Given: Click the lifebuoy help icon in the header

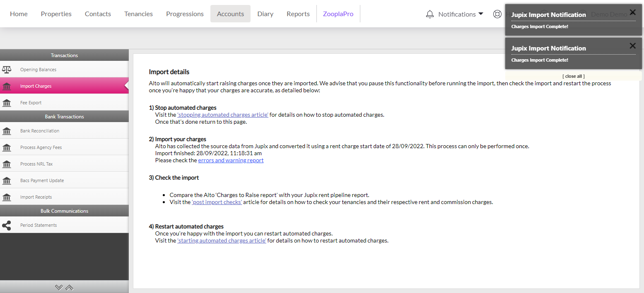Looking at the screenshot, I should (497, 14).
